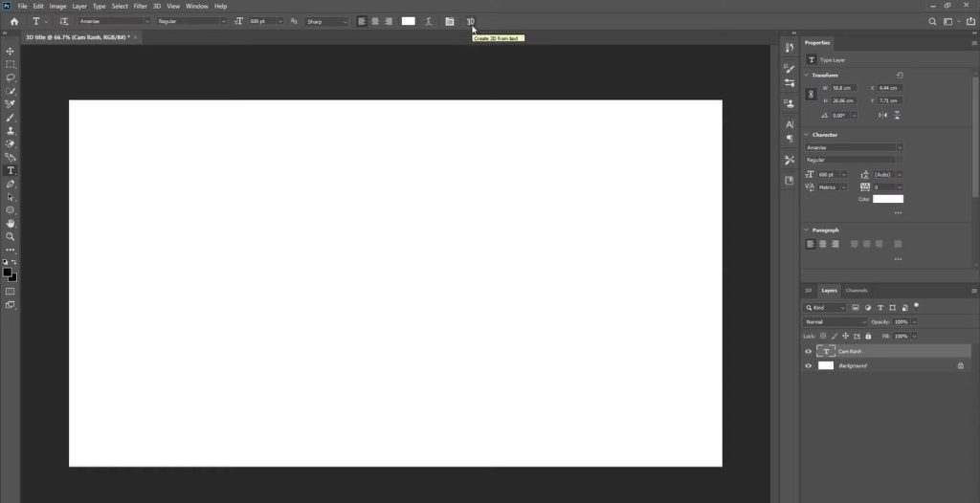Toggle filter for adjustment layers
This screenshot has height=503, width=980.
(868, 307)
